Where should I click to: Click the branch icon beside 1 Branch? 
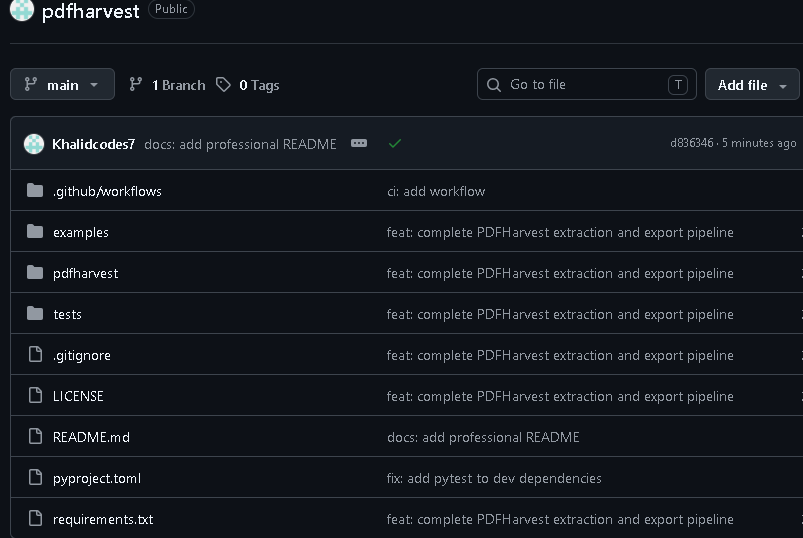(136, 84)
